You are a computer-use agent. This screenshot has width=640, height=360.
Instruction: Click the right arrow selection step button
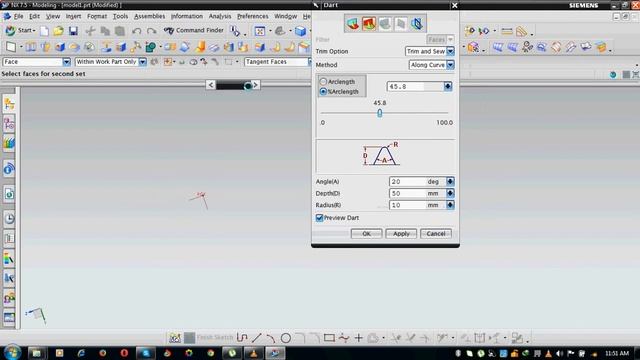tap(256, 85)
